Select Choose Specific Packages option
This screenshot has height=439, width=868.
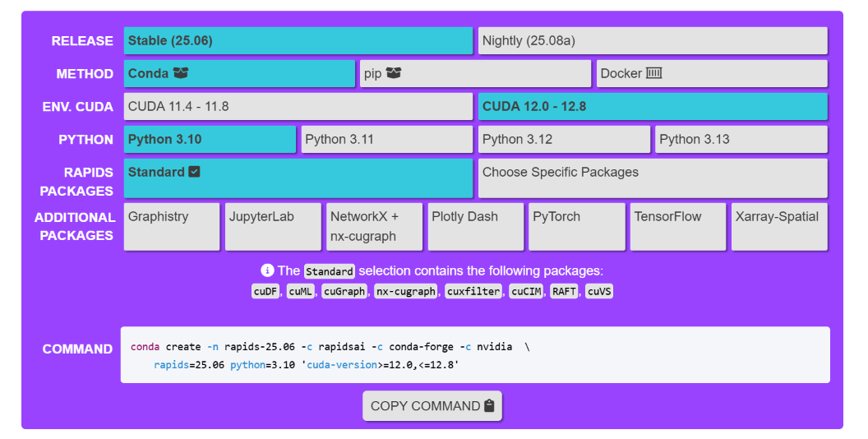pos(653,178)
